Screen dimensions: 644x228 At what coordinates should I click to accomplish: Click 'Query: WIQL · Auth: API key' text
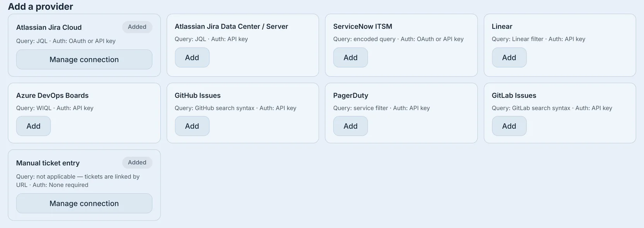55,108
